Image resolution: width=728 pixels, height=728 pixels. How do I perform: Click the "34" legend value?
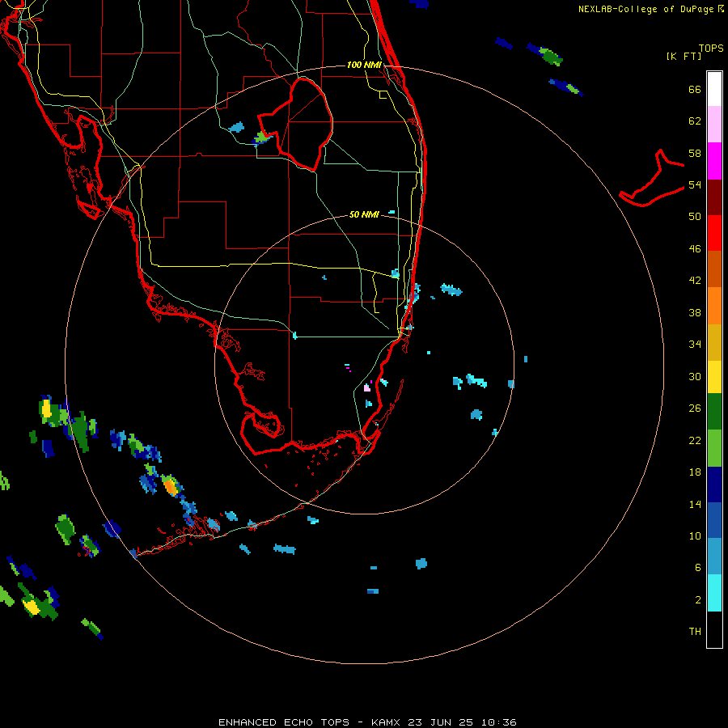click(695, 345)
